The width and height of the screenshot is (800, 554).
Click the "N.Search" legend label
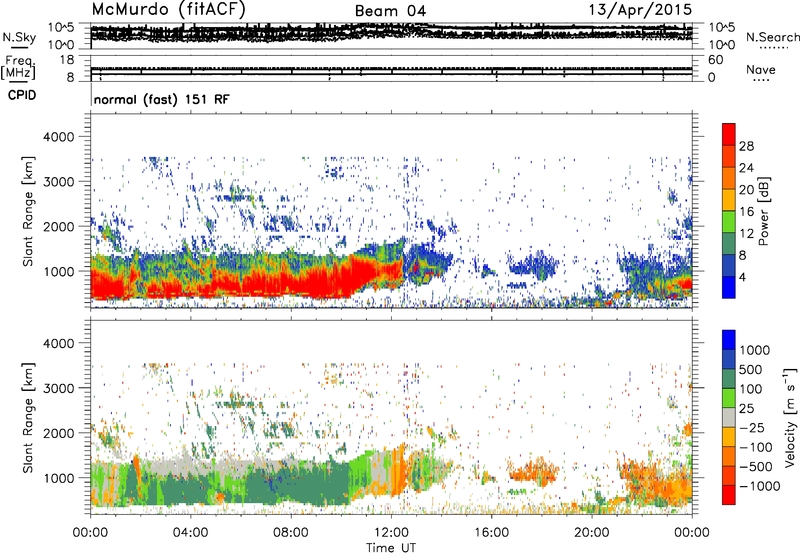[x=772, y=37]
